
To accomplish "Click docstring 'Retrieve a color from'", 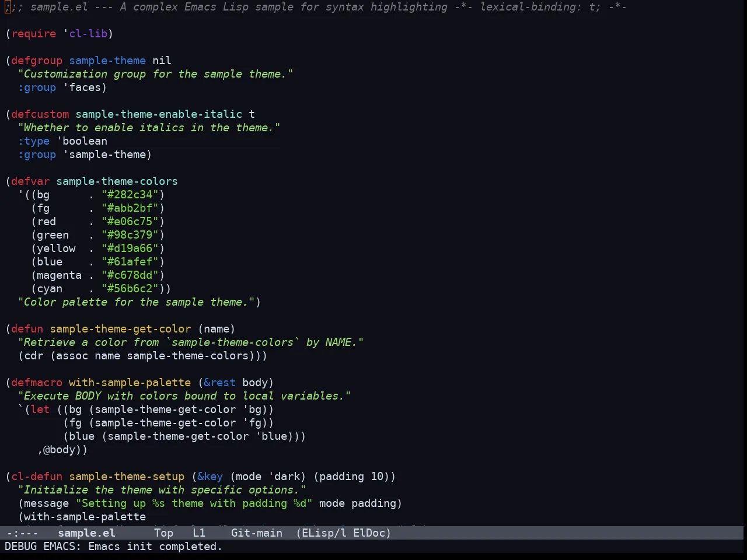I will [92, 342].
